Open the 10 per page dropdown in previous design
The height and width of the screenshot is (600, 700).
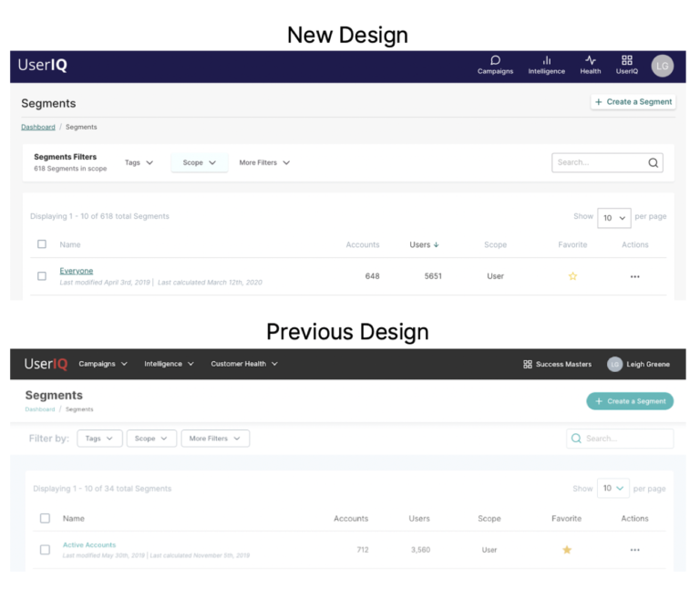612,489
